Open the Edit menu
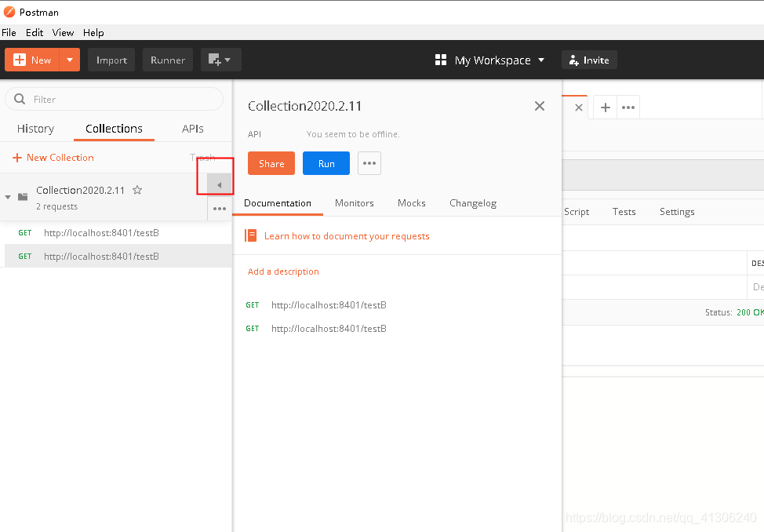This screenshot has width=764, height=532. pos(35,33)
